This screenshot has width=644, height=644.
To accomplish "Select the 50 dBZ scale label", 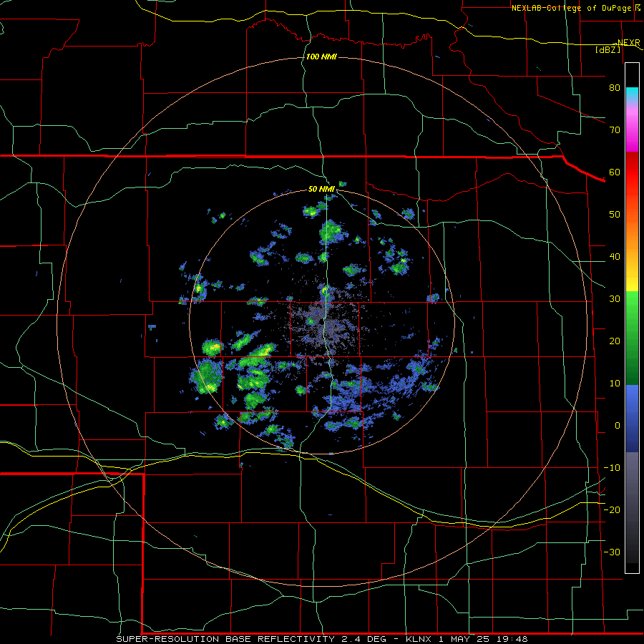I will [x=615, y=215].
